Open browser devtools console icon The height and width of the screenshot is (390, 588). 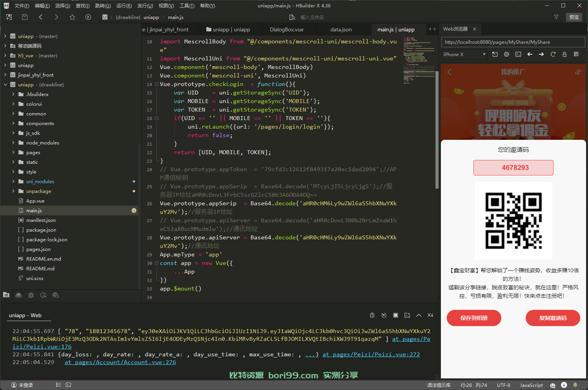click(518, 54)
